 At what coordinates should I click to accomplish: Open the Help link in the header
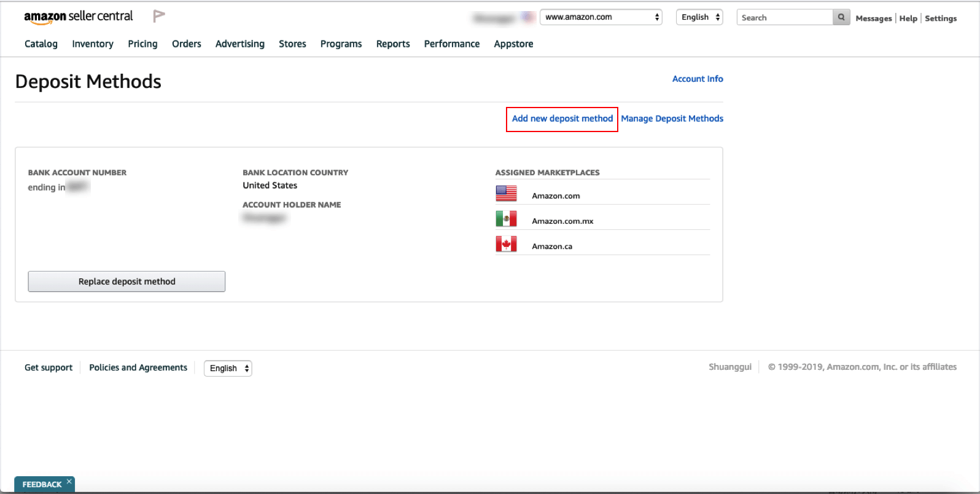[908, 18]
